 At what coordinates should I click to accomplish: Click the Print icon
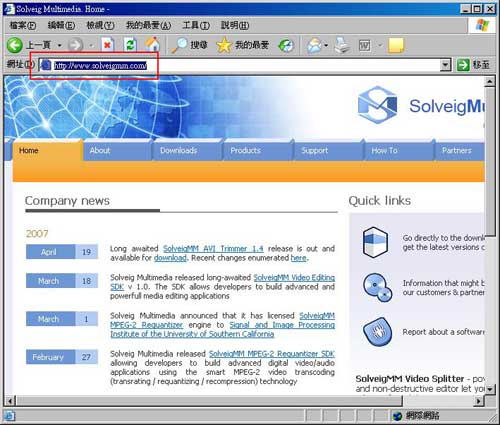coord(342,45)
